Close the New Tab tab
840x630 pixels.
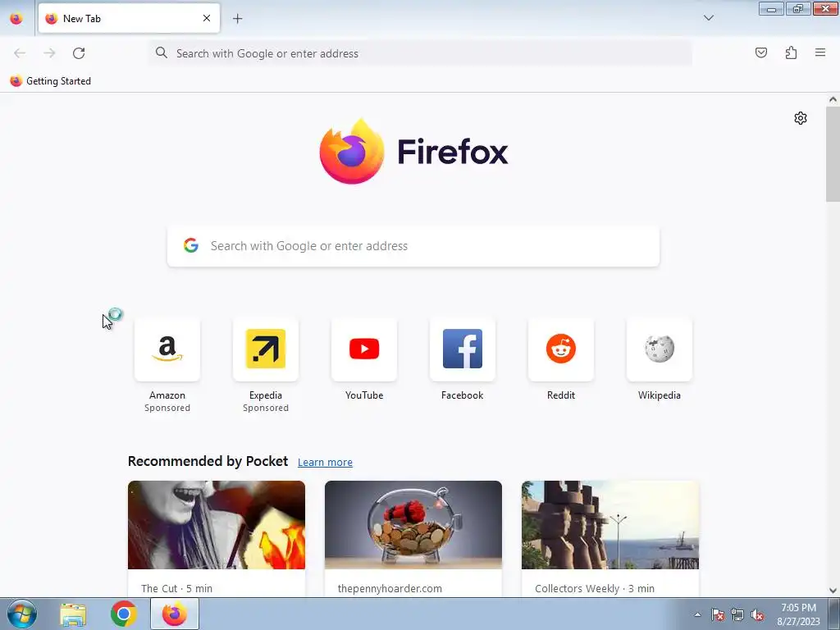coord(207,18)
